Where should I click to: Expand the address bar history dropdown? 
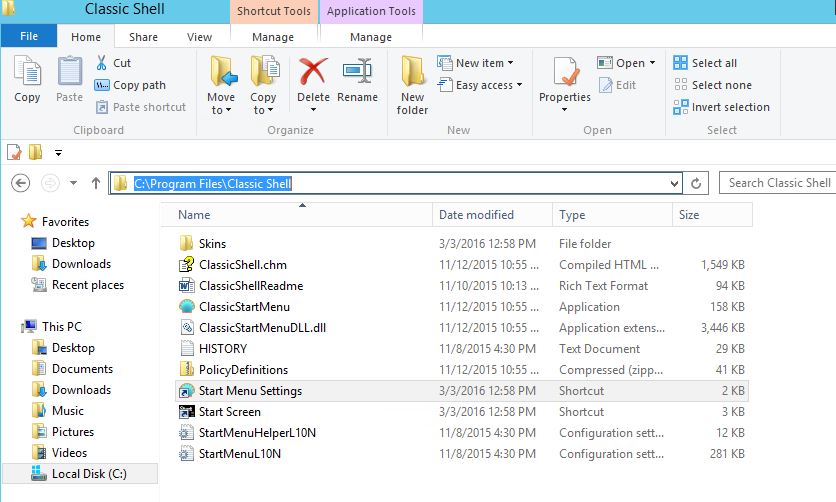click(x=674, y=184)
